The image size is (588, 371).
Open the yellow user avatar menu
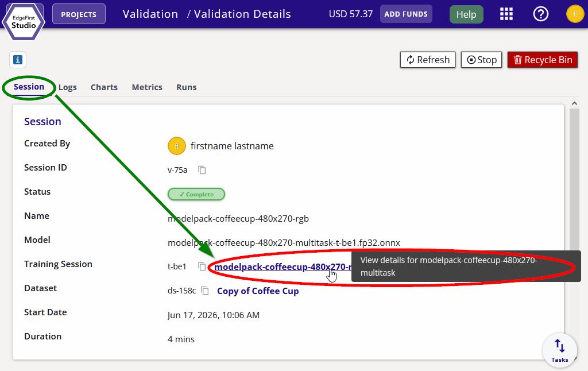tap(575, 14)
